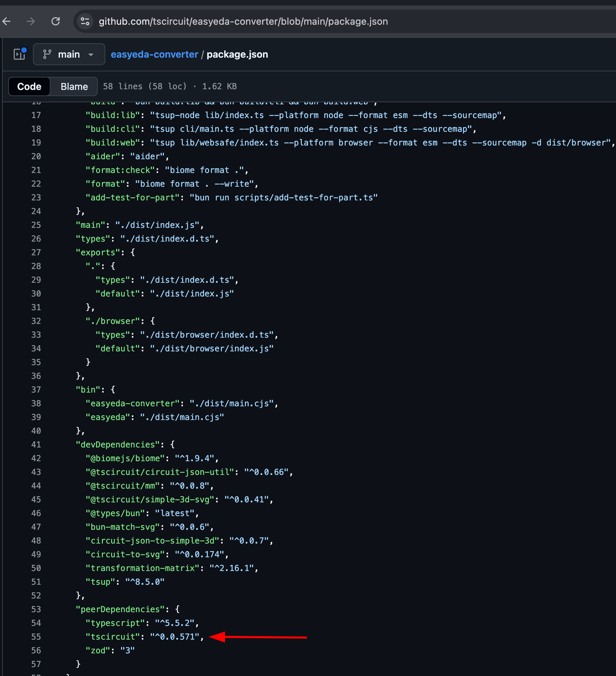
Task: Open the main branch selector dropdown
Action: click(x=69, y=54)
